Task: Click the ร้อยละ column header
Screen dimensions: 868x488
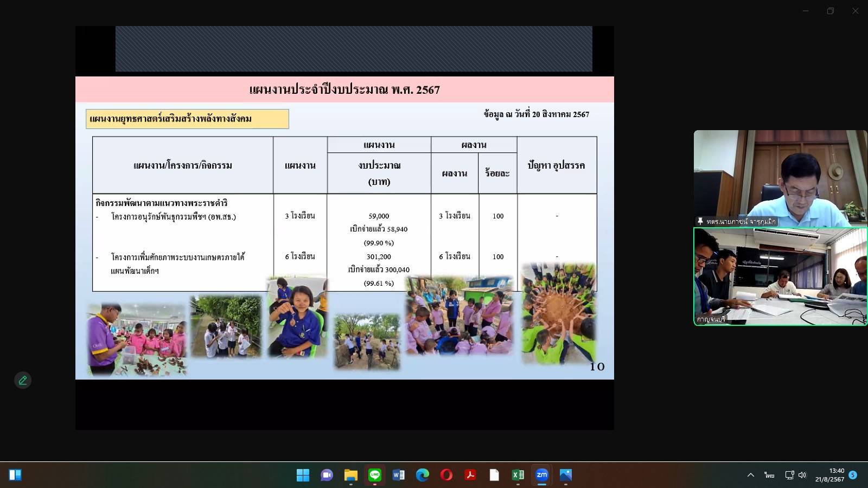Action: pos(497,173)
